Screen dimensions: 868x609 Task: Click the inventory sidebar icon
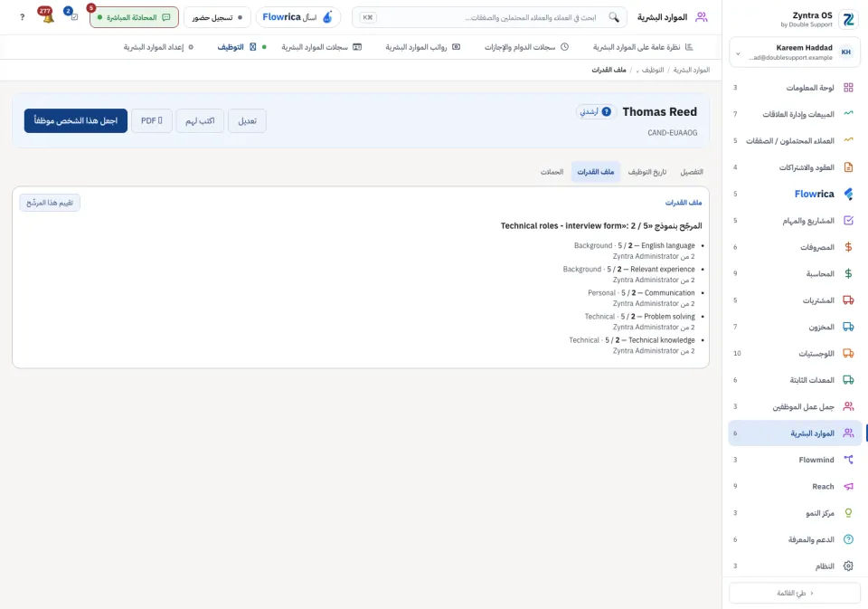pyautogui.click(x=848, y=327)
